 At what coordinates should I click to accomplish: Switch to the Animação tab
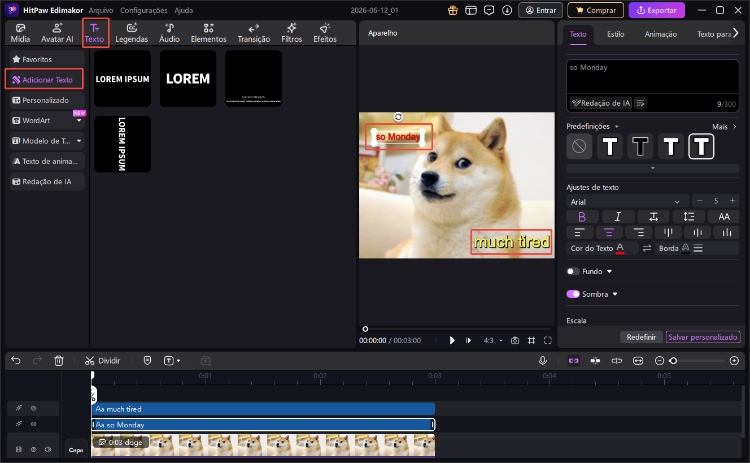(x=660, y=34)
